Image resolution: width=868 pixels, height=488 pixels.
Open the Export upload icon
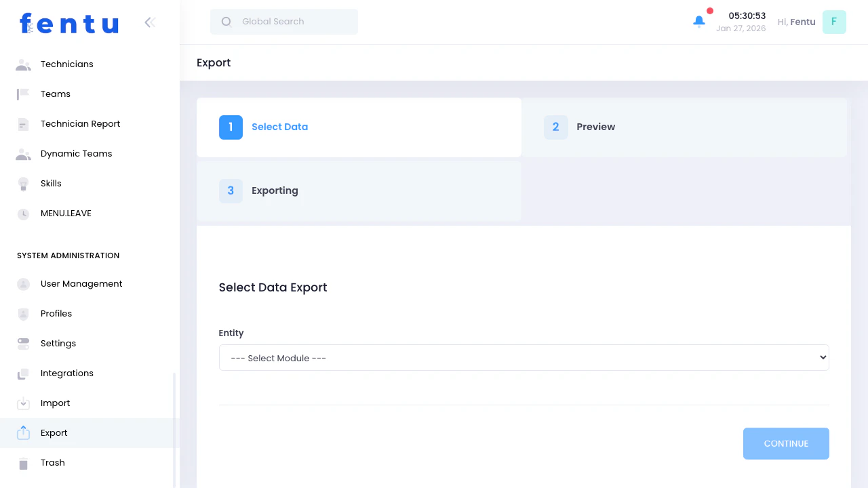click(x=23, y=432)
